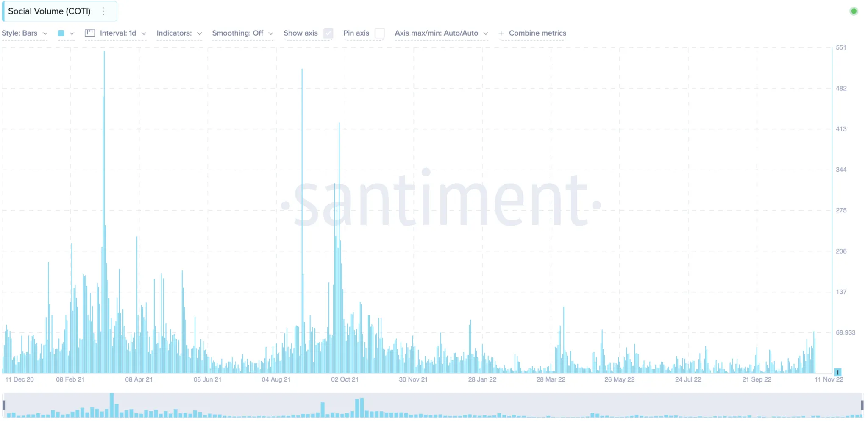
Task: Click the '551' axis maximum label
Action: pyautogui.click(x=841, y=47)
